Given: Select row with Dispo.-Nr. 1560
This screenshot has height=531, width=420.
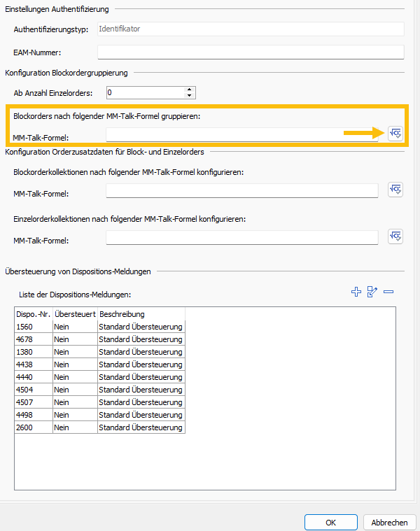Looking at the screenshot, I should coord(33,327).
